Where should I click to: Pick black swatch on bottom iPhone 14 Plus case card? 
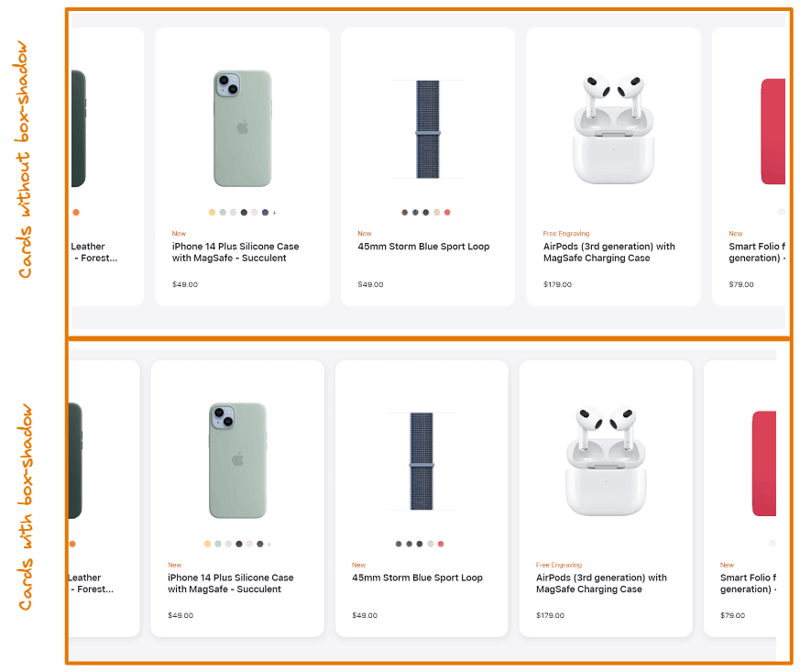[x=239, y=544]
